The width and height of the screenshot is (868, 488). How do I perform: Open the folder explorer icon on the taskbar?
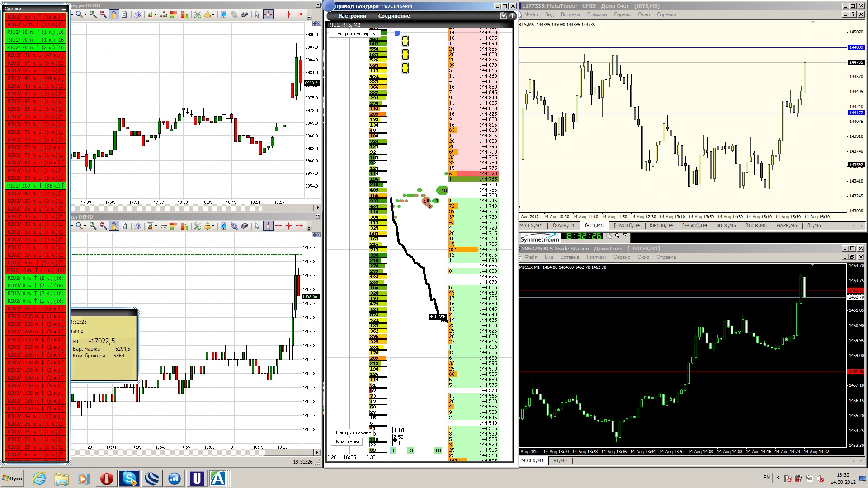pyautogui.click(x=61, y=479)
